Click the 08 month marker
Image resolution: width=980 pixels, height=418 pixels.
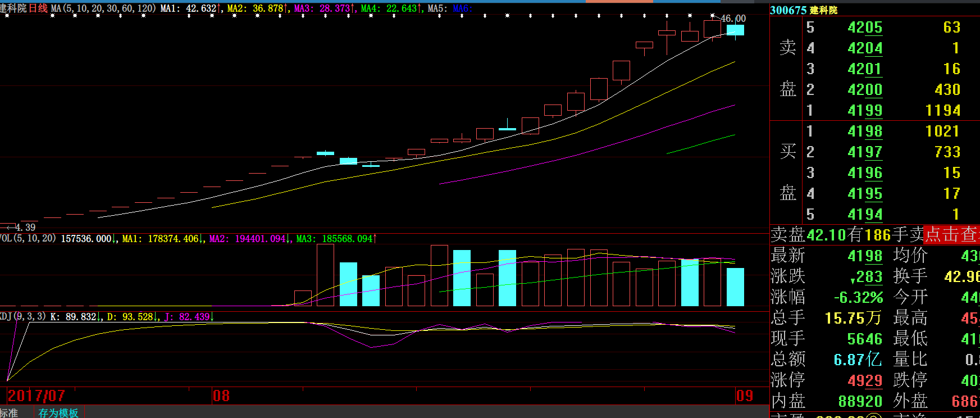click(x=221, y=396)
